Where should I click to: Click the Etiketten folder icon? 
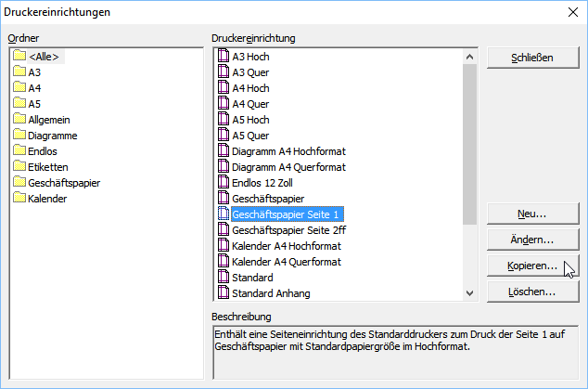point(19,166)
